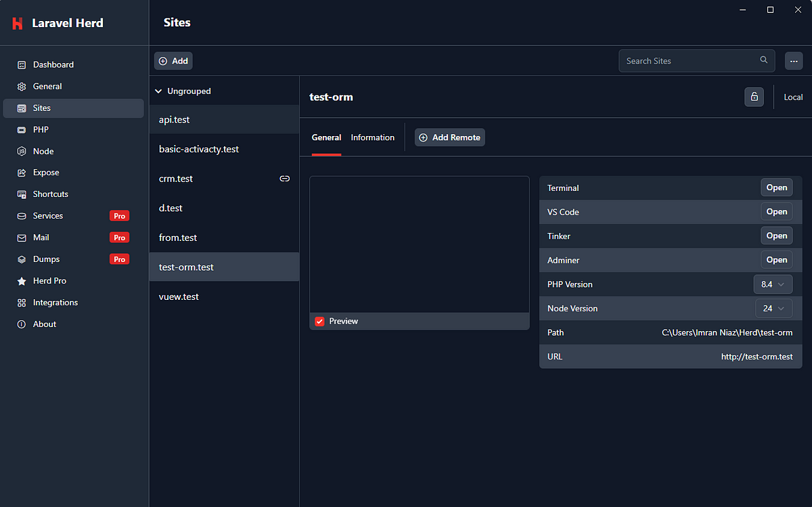Click the Dashboard sidebar icon
This screenshot has width=812, height=507.
[22, 65]
